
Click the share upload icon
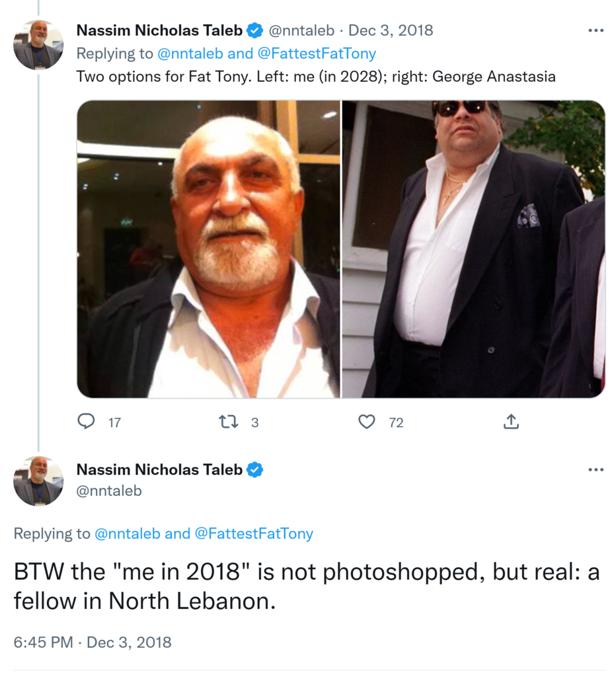pos(511,422)
